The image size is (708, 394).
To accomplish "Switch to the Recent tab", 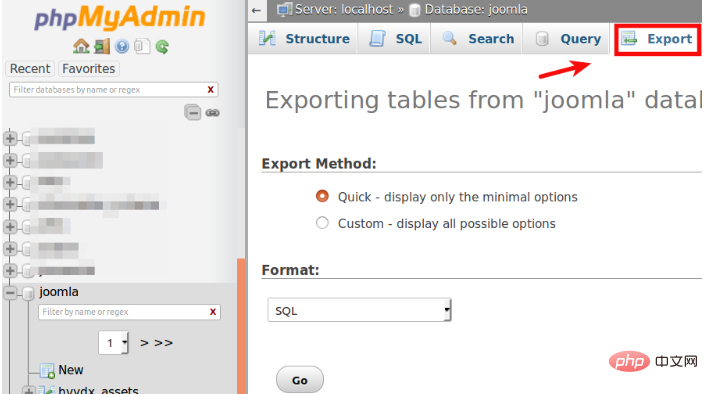I will point(30,69).
